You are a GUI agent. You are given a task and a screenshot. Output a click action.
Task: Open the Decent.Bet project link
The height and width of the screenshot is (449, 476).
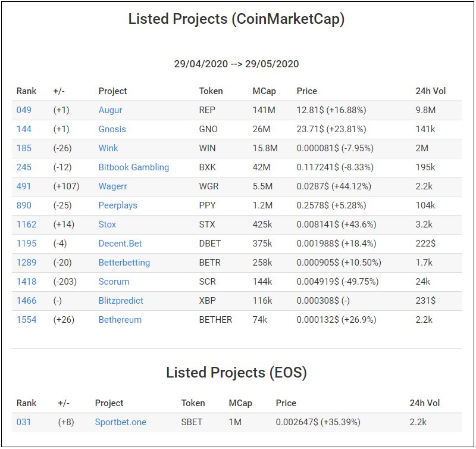point(120,244)
